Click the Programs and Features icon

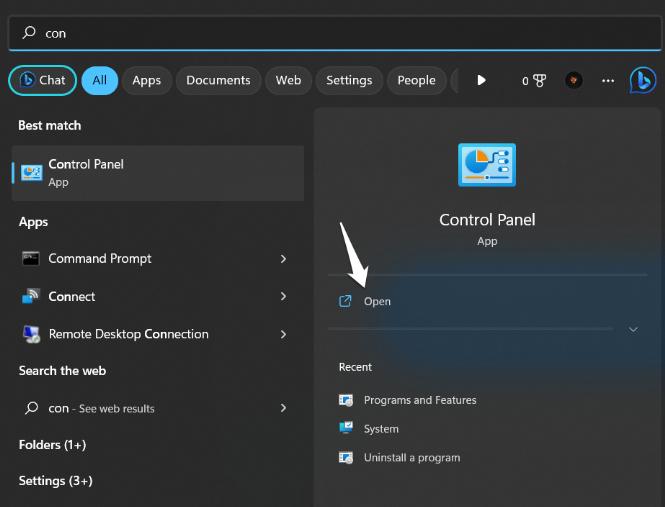click(x=346, y=400)
